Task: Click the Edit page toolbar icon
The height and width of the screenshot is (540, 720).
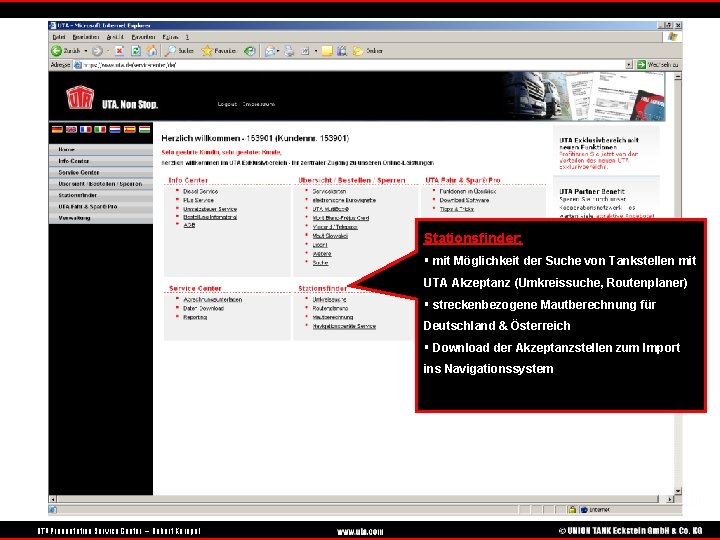Action: (305, 51)
